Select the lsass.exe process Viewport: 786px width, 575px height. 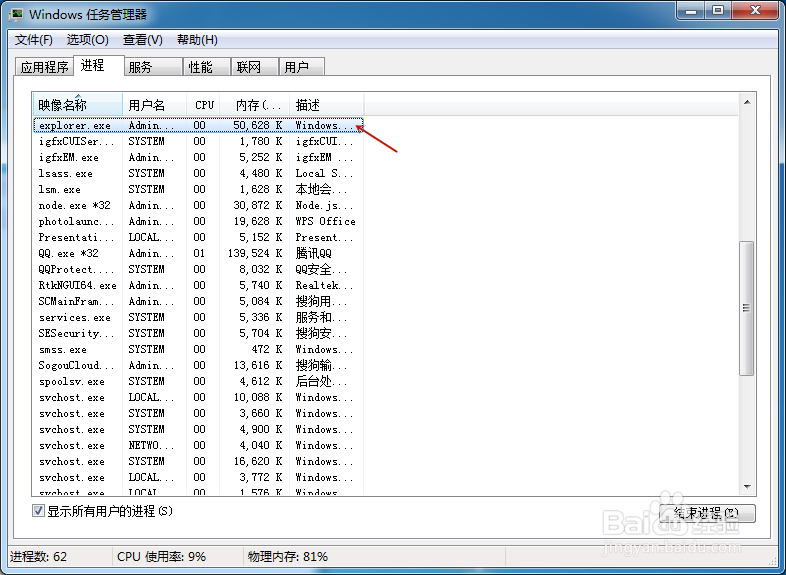point(199,173)
